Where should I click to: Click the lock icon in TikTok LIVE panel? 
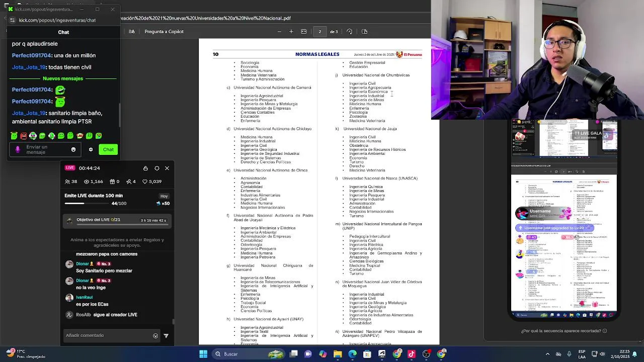[145, 168]
